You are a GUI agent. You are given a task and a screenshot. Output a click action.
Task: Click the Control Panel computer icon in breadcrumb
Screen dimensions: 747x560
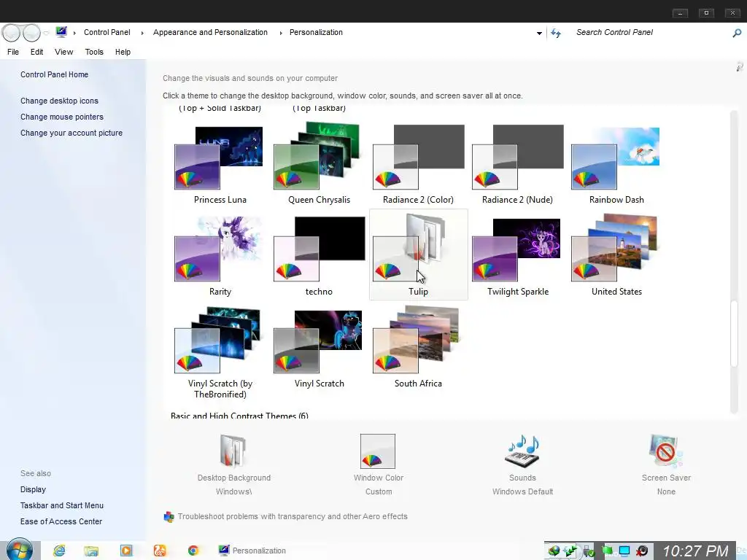click(x=61, y=32)
